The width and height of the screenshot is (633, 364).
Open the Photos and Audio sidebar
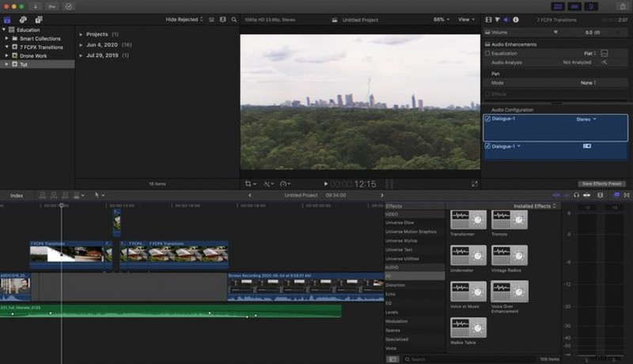click(23, 20)
